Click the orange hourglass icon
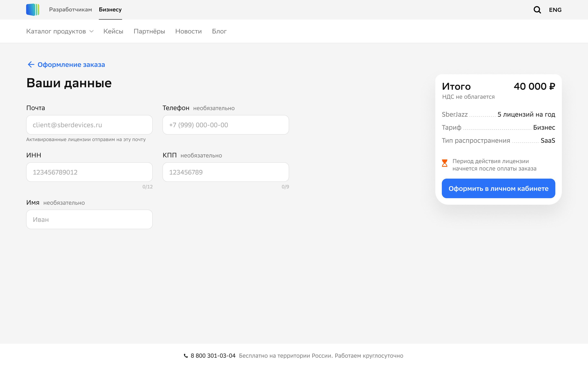 [x=444, y=163]
